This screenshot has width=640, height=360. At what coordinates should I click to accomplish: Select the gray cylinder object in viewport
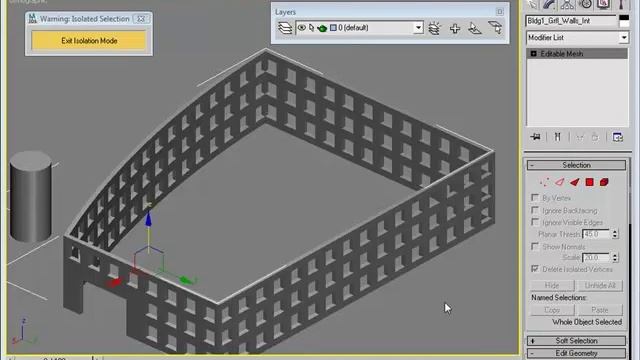31,197
